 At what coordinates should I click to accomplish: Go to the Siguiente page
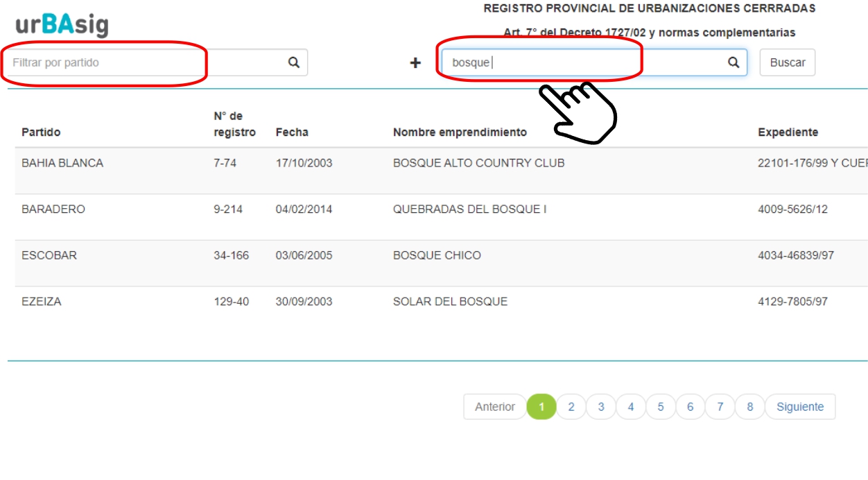tap(799, 407)
